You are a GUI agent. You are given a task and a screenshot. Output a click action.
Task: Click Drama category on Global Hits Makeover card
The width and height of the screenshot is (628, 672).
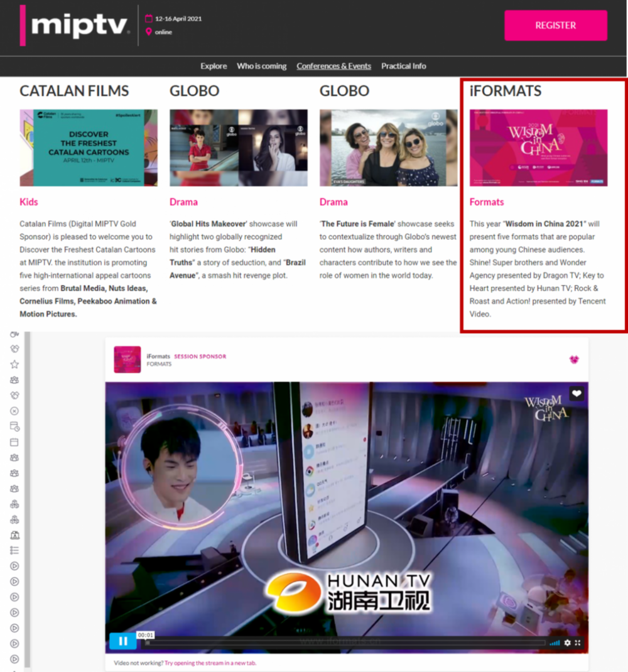click(x=183, y=202)
